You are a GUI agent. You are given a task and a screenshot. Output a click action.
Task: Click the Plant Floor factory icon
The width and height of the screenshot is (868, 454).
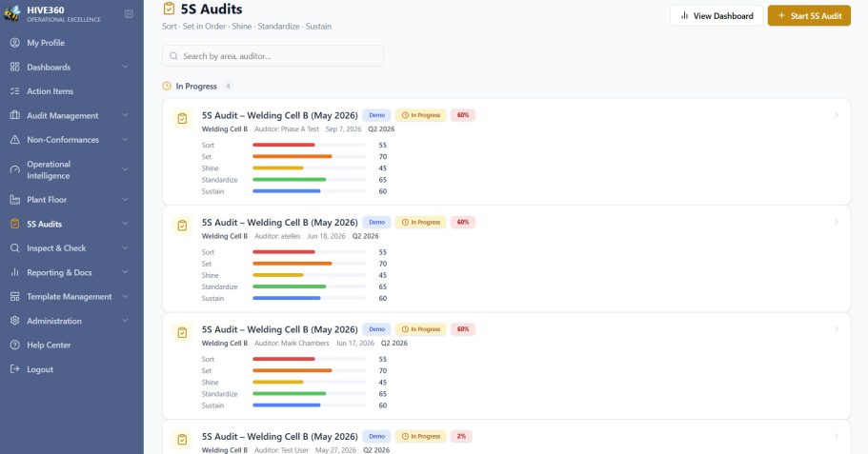(x=15, y=200)
